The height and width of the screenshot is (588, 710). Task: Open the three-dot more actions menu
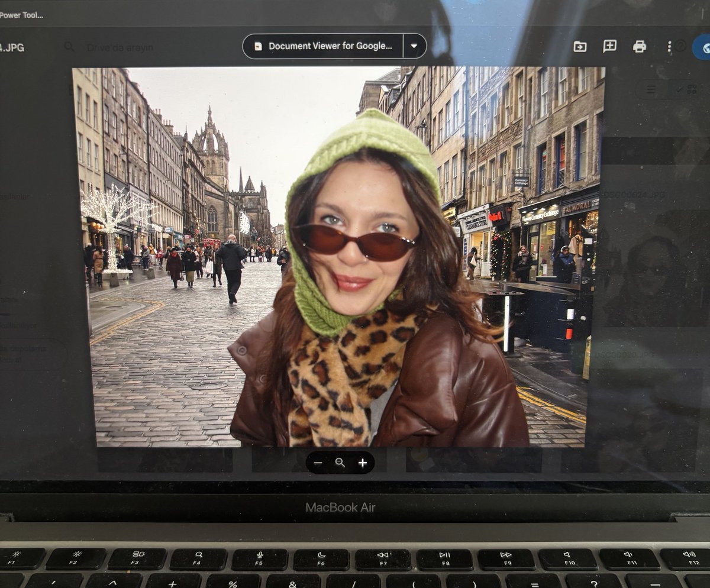tap(669, 46)
